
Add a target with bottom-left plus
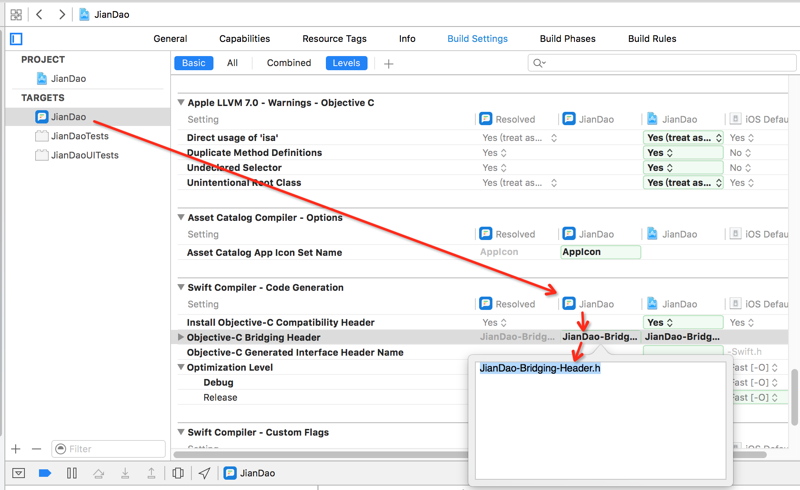(x=16, y=449)
